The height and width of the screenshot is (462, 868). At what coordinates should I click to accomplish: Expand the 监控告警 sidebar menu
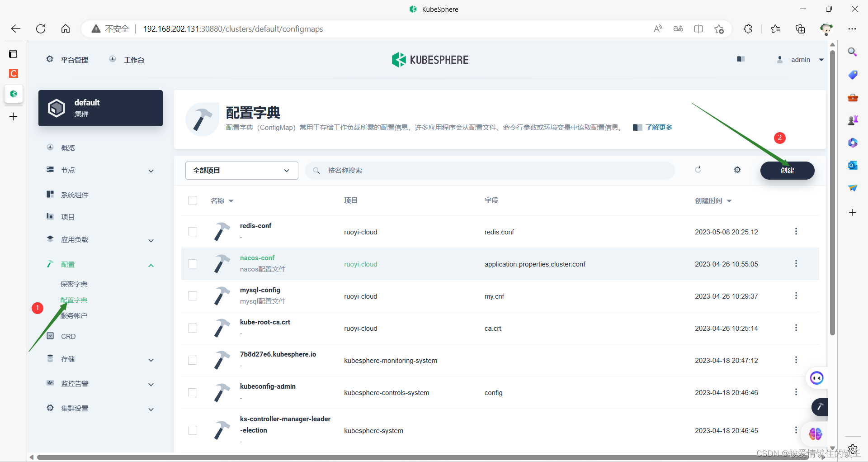[x=151, y=384]
